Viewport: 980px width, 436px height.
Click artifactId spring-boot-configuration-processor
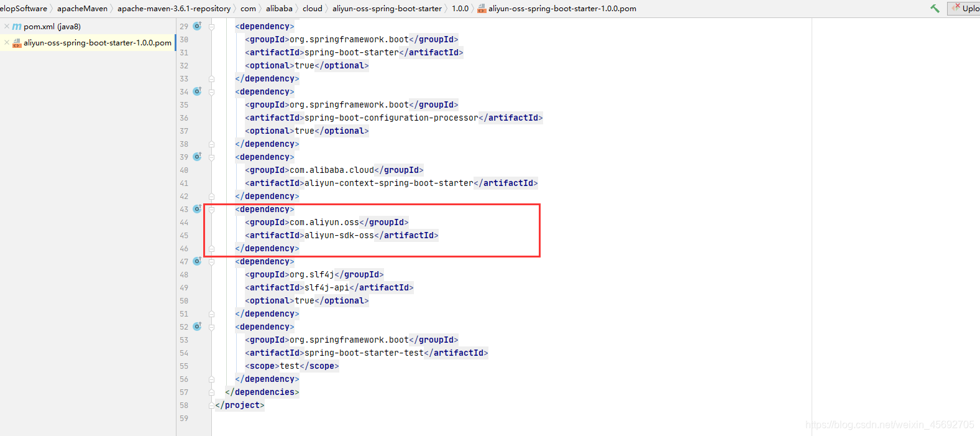click(392, 118)
